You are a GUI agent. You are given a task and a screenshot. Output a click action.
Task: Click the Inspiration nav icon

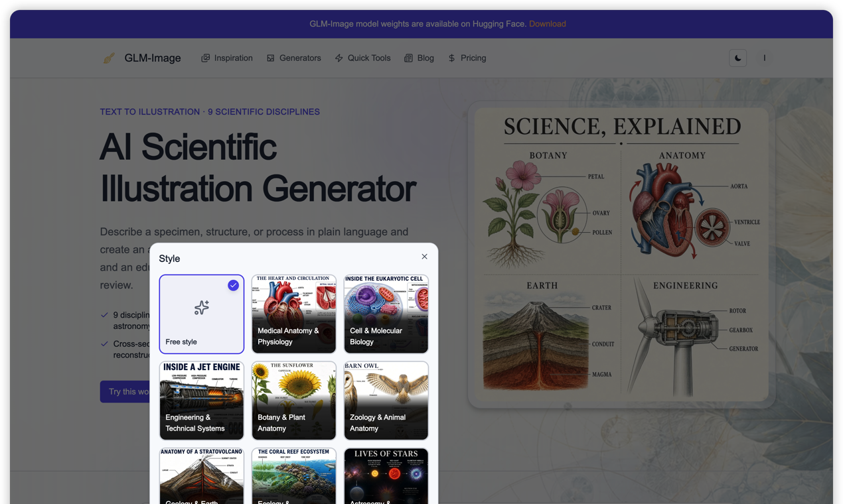(x=206, y=58)
